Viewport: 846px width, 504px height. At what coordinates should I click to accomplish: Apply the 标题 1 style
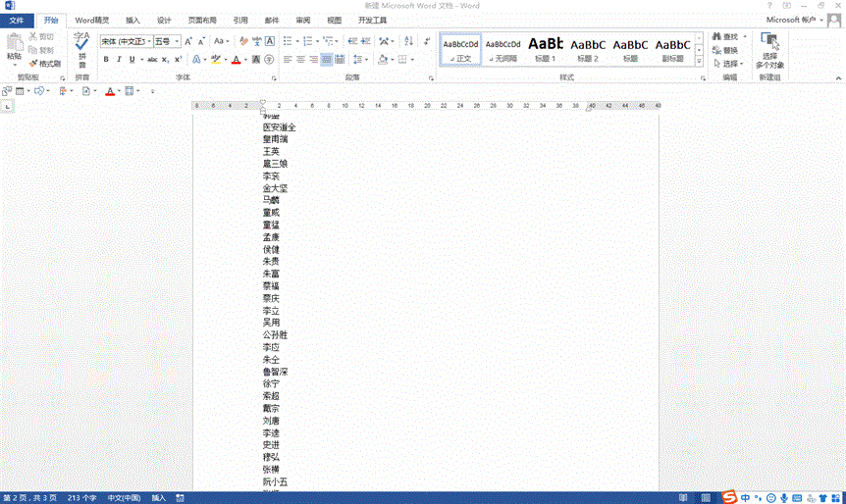[x=546, y=49]
